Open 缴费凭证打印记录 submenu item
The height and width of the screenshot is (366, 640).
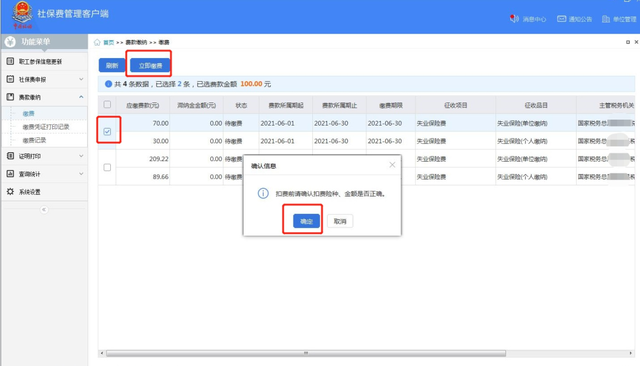click(x=46, y=127)
